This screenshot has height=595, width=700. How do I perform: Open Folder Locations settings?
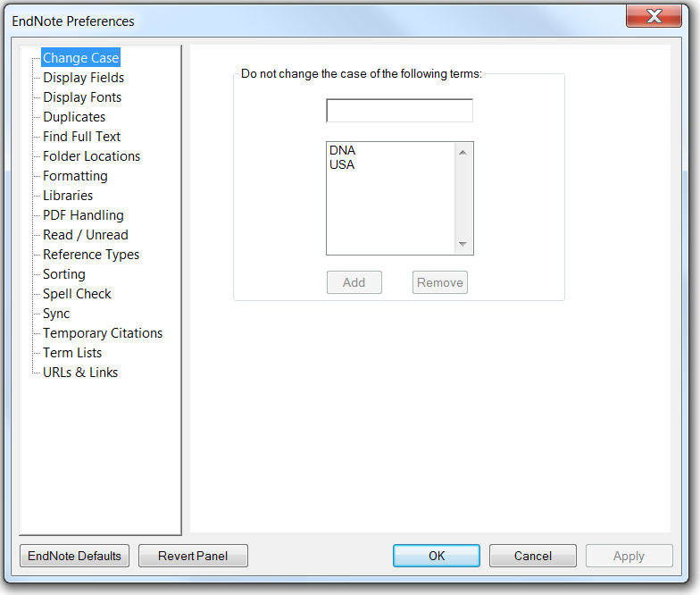tap(91, 156)
